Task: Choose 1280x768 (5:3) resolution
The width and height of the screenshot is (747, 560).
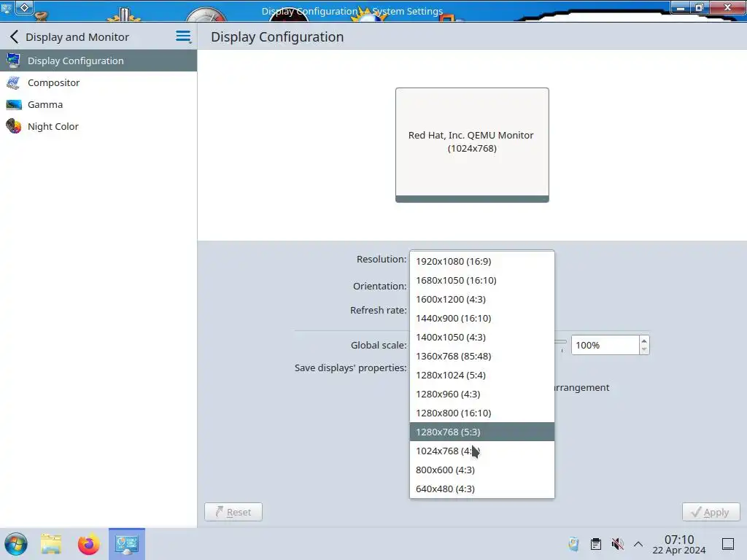Action: click(481, 432)
